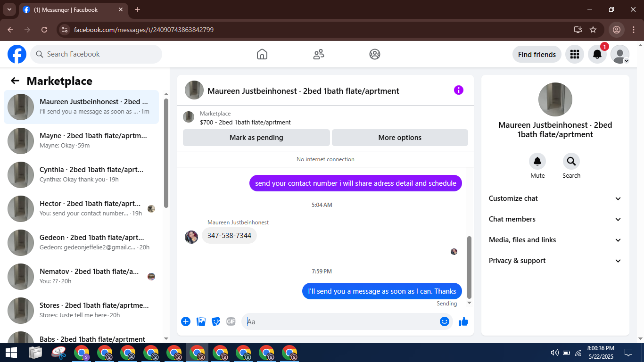The width and height of the screenshot is (644, 362).
Task: Click the Mute bell icon
Action: point(537,162)
